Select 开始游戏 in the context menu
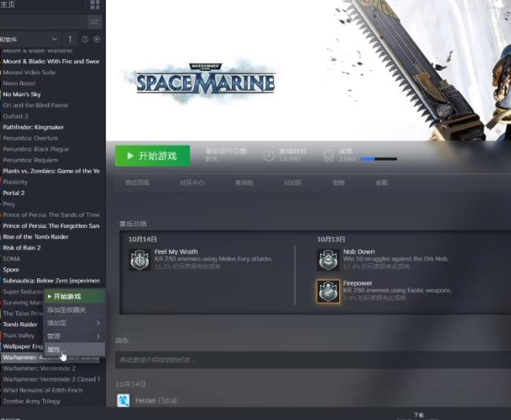511x420 pixels. coord(75,296)
